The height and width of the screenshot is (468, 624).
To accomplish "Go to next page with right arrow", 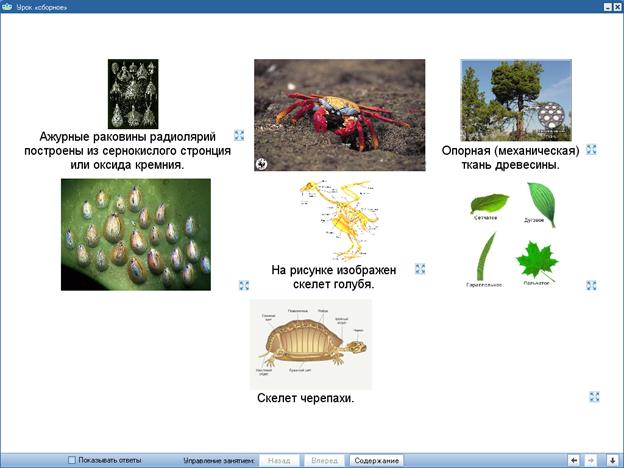I will click(592, 460).
